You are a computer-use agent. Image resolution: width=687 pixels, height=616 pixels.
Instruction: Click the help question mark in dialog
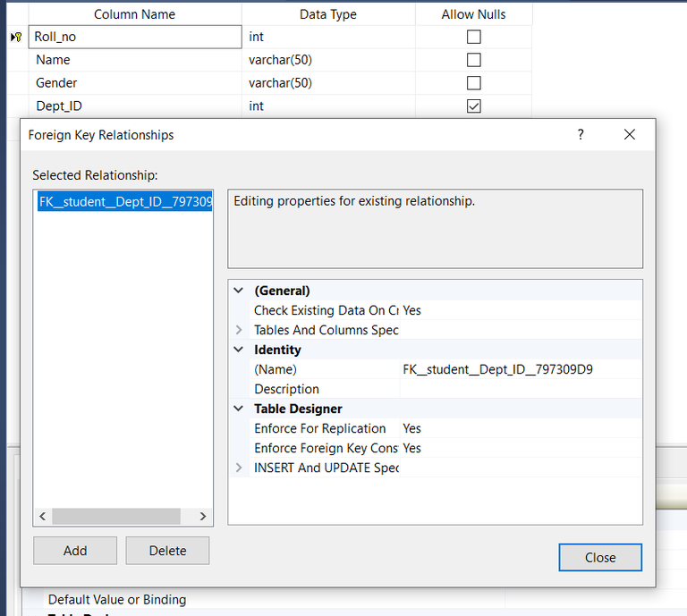[x=581, y=135]
